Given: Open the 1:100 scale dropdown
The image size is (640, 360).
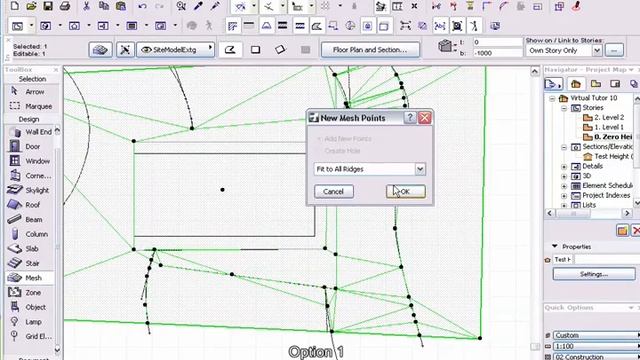Looking at the screenshot, I should [596, 346].
